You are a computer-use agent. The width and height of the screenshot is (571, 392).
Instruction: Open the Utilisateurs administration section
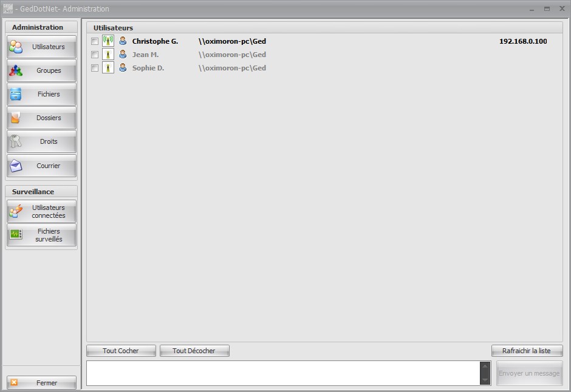coord(41,47)
